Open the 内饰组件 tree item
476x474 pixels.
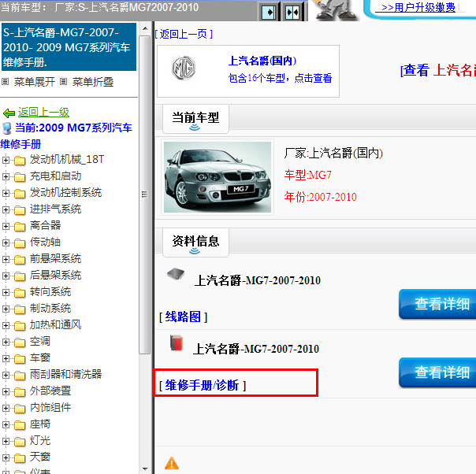click(50, 407)
